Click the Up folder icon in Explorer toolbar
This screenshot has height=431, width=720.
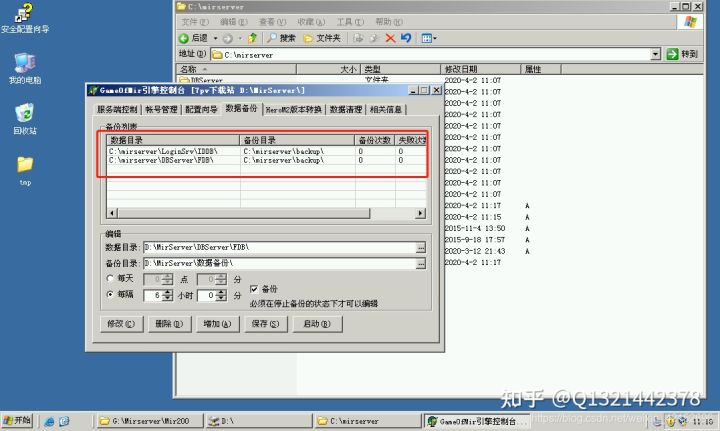pos(253,38)
